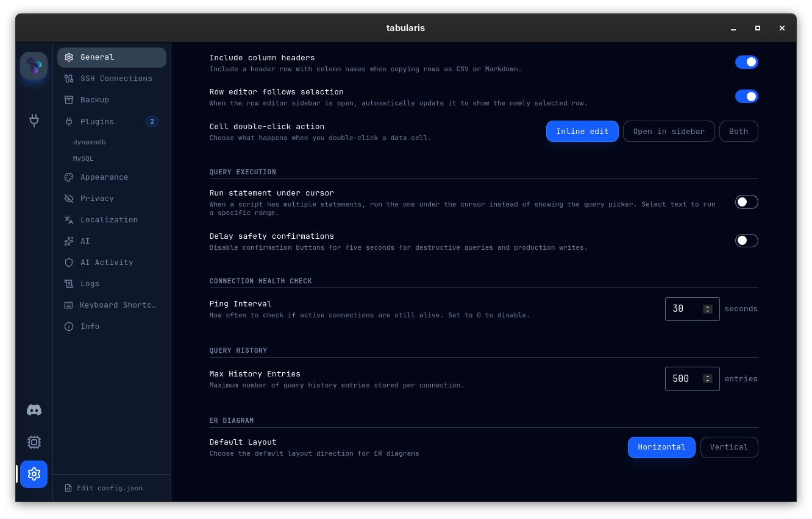Click the Edit config.json file icon

[68, 488]
